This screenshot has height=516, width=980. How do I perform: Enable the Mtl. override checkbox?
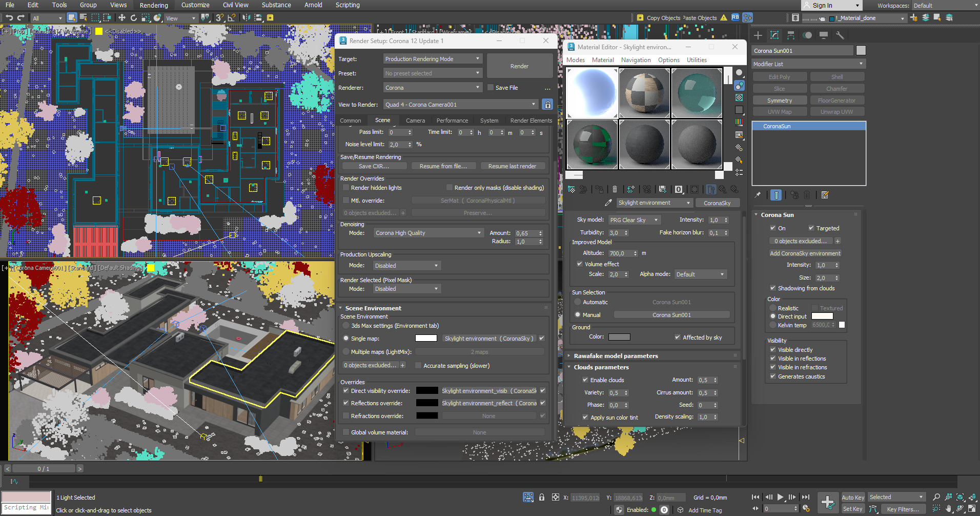tap(346, 201)
